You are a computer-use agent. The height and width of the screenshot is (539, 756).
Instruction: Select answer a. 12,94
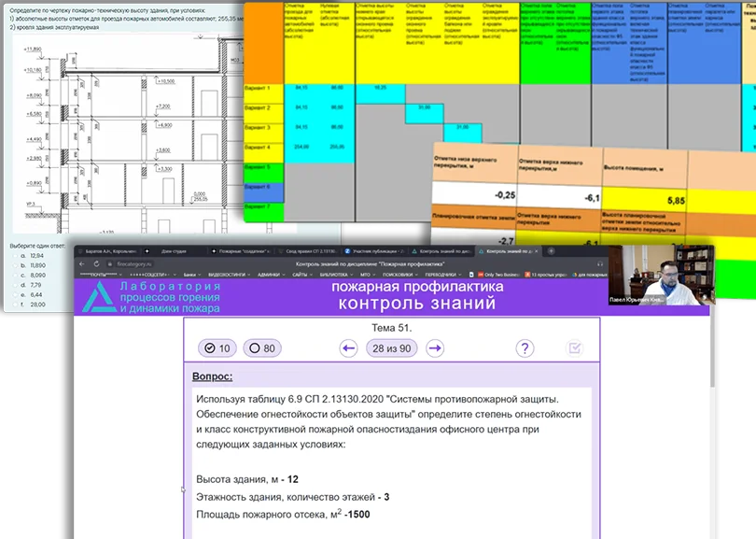click(15, 256)
